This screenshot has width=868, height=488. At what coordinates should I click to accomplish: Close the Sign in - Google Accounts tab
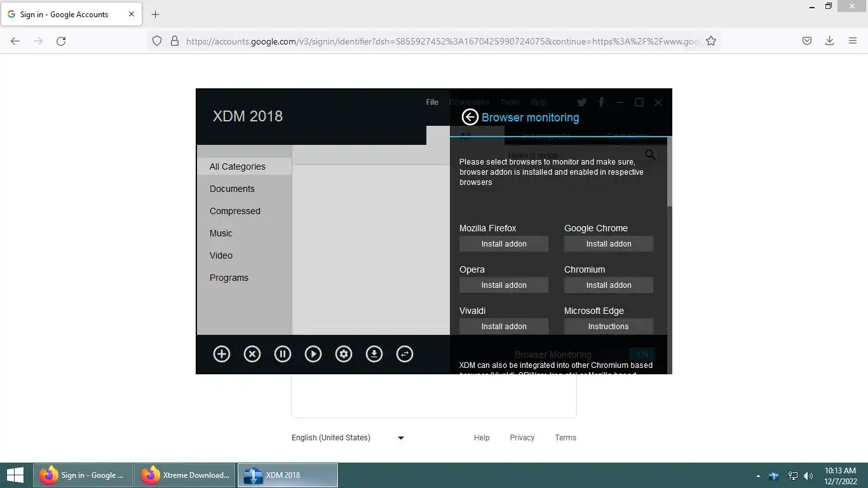[x=132, y=14]
